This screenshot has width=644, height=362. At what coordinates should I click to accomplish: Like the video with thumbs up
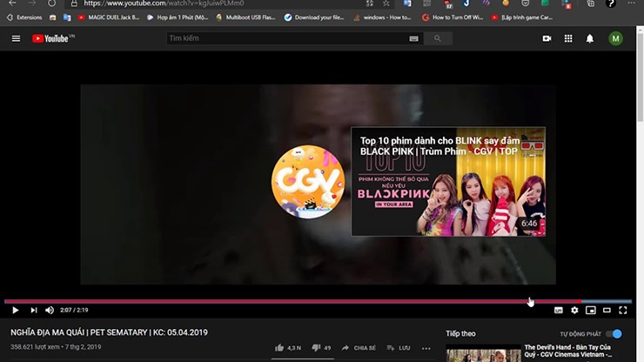(x=288, y=348)
